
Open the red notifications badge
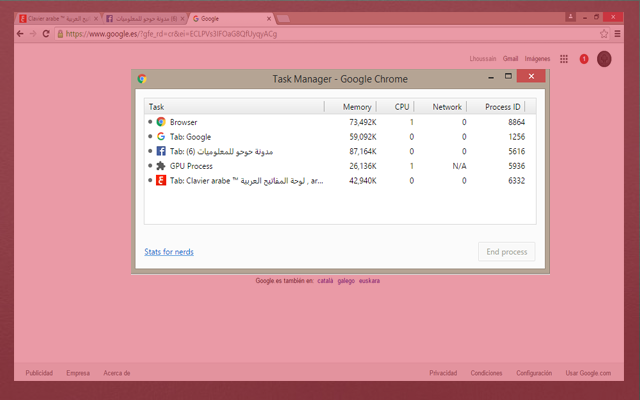pyautogui.click(x=584, y=59)
